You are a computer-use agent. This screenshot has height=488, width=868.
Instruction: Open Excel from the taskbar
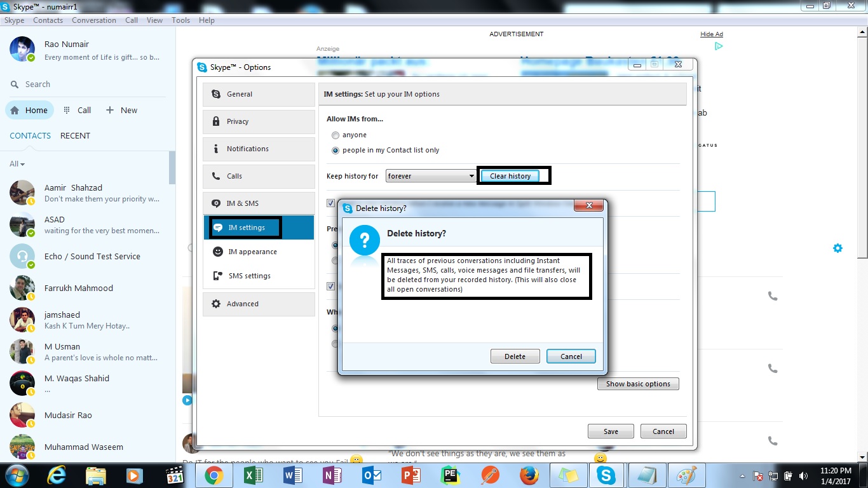coord(254,475)
